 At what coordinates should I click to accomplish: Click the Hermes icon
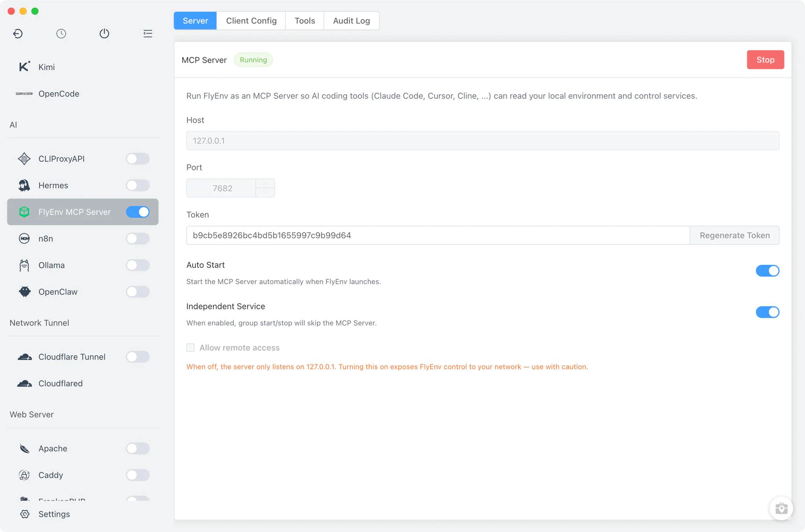[x=24, y=185]
